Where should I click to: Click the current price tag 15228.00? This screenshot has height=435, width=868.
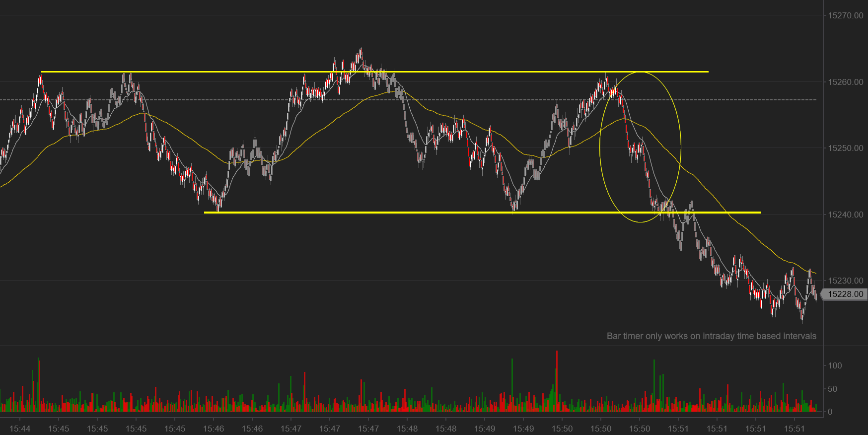click(845, 294)
